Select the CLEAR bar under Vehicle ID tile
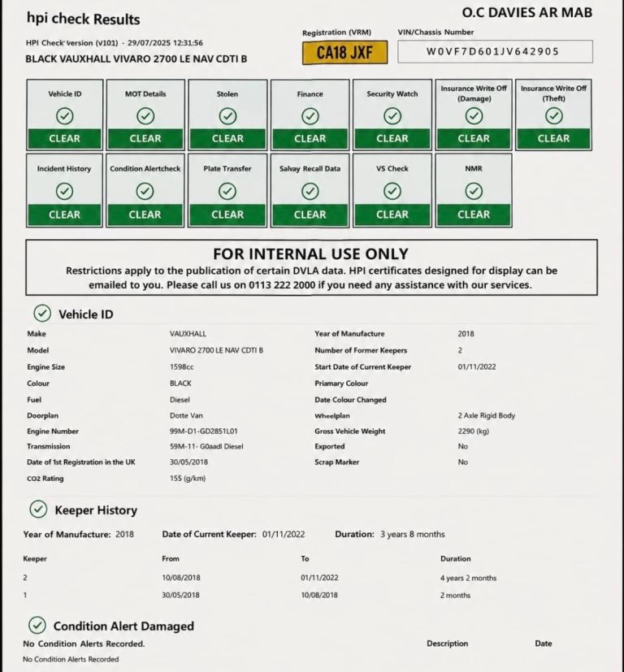 (65, 138)
